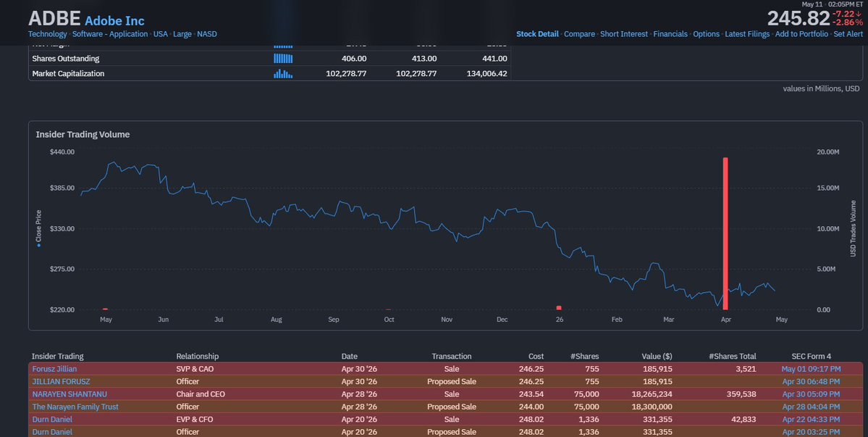Click the 359,538 shares total cell
The width and height of the screenshot is (868, 437).
click(x=741, y=394)
